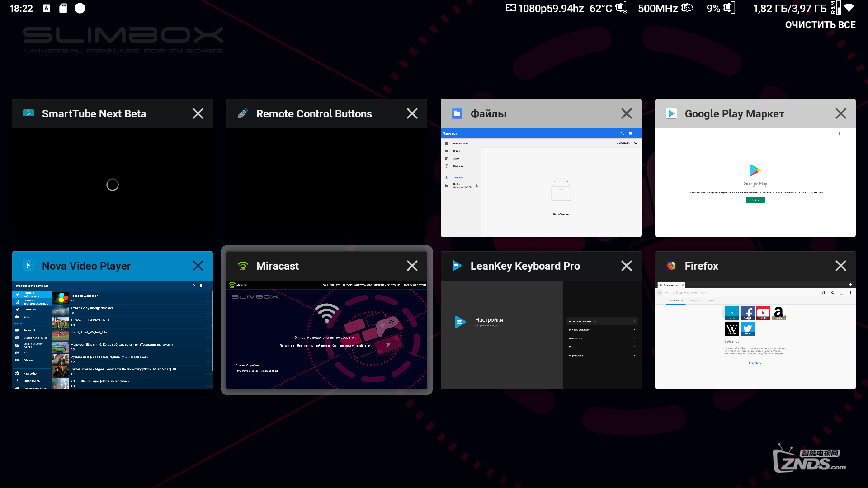Viewport: 868px width, 488px height.
Task: Click the 1080p59.94hz display resolution indicator
Action: tap(545, 8)
